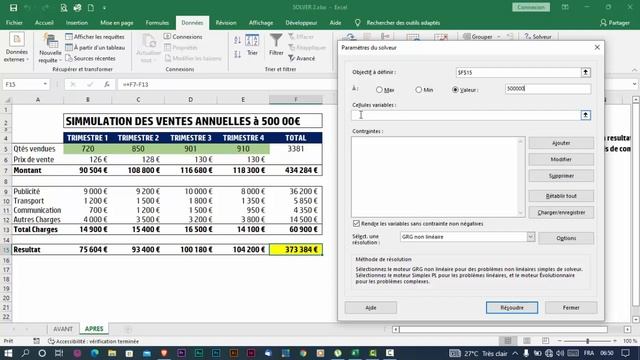Open the notification center in the taskbar
The height and width of the screenshot is (360, 640).
pos(626,353)
